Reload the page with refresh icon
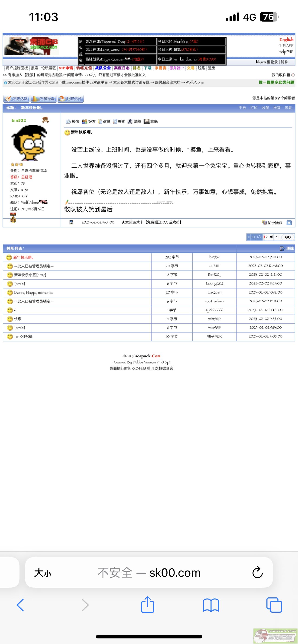 tap(257, 572)
